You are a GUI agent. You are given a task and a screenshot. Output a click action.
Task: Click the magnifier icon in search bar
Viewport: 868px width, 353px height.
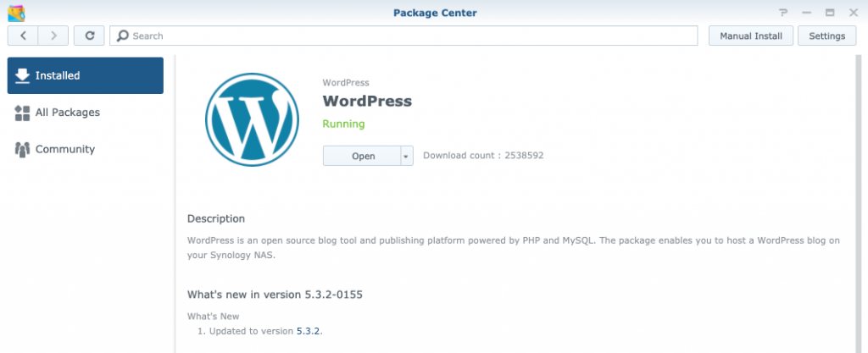[x=123, y=36]
